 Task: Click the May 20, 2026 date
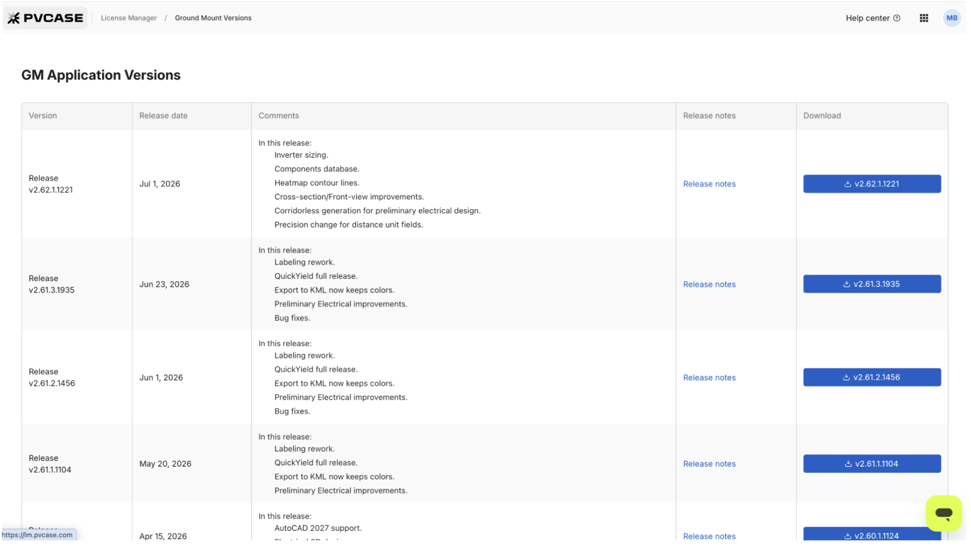pos(165,464)
